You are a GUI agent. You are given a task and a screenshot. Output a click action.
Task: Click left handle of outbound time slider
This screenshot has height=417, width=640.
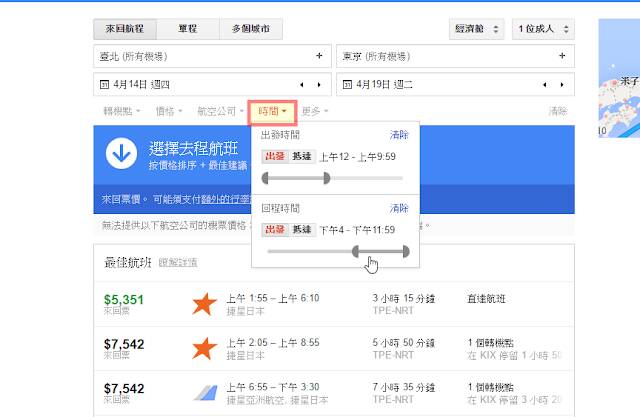coord(265,178)
